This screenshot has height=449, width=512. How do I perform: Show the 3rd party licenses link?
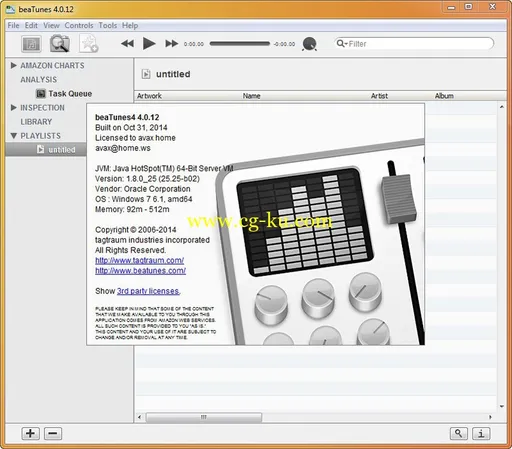[148, 291]
